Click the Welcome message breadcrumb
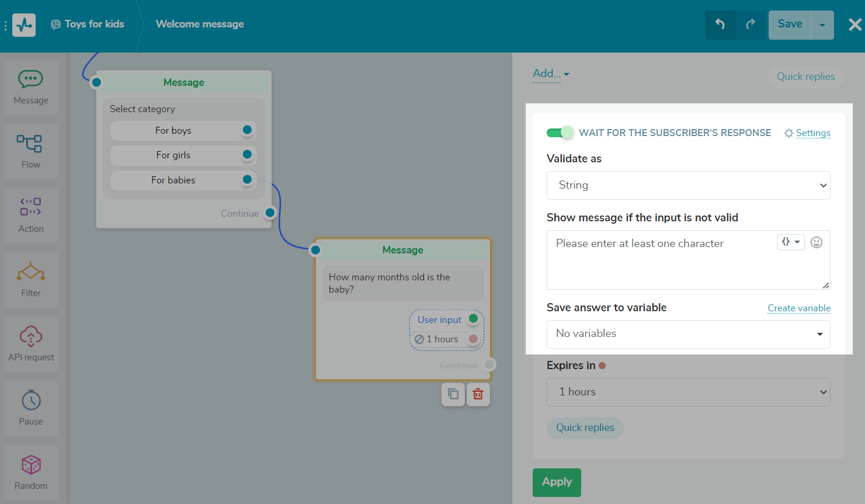Screen dimensions: 865x504 200,24
